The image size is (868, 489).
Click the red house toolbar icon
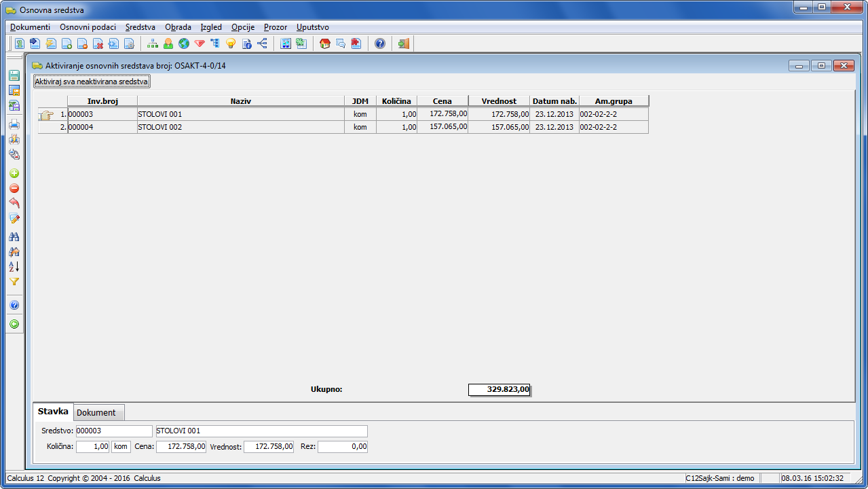pos(325,43)
